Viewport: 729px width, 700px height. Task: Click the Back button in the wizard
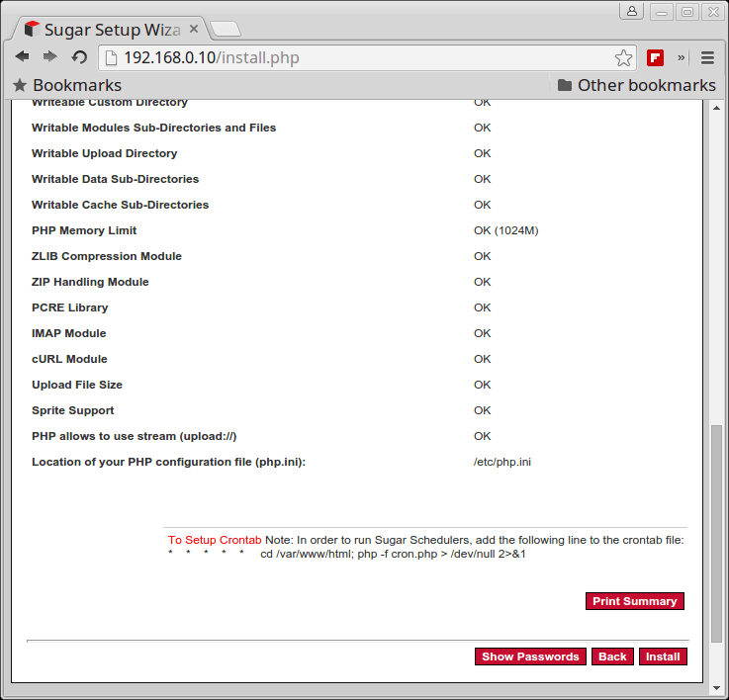[x=612, y=656]
